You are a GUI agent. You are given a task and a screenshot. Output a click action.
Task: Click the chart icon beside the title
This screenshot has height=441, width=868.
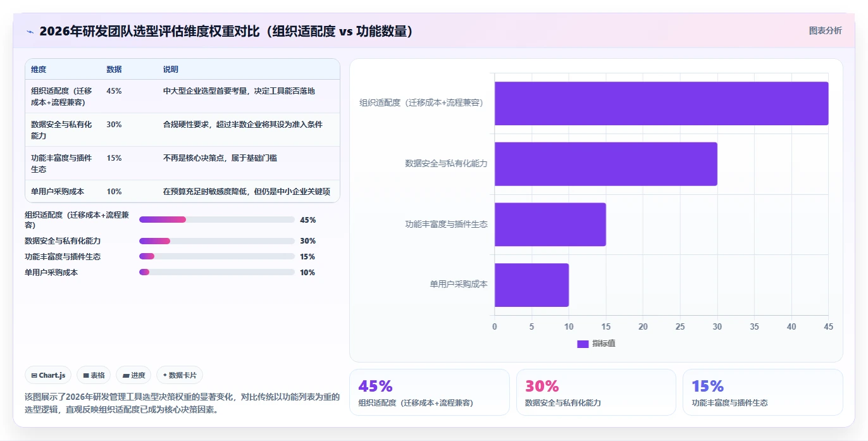pos(30,32)
